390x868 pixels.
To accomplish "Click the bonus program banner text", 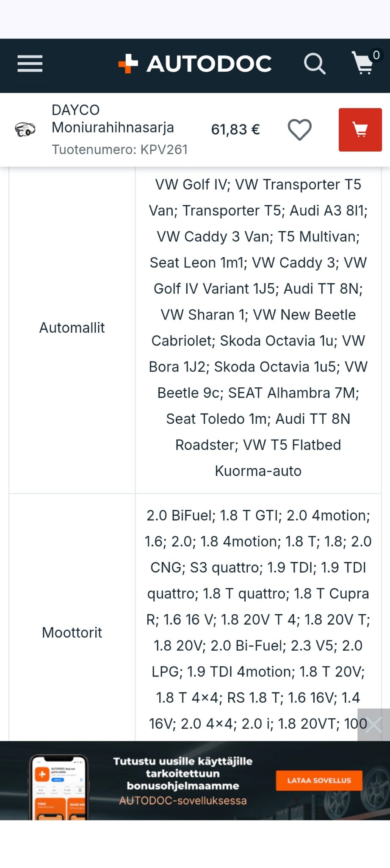I will tap(183, 780).
